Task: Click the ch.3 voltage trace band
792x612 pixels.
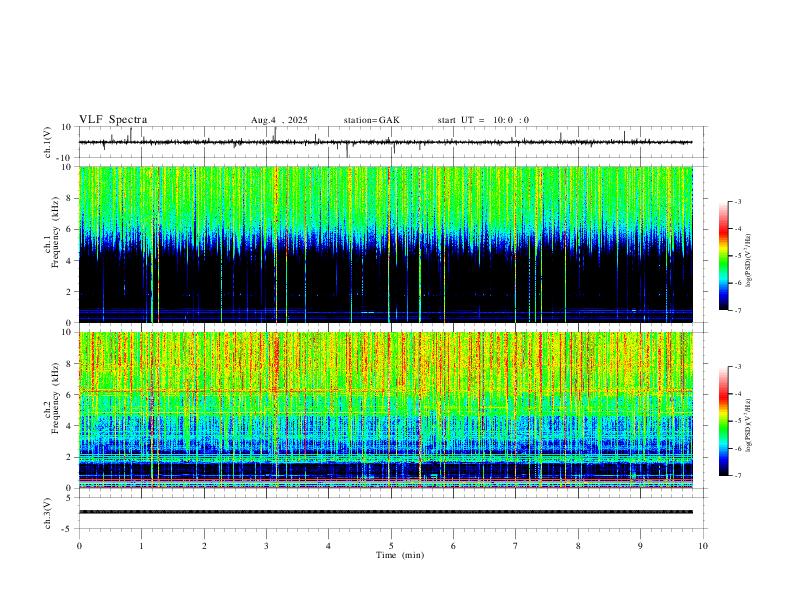Action: tap(385, 512)
